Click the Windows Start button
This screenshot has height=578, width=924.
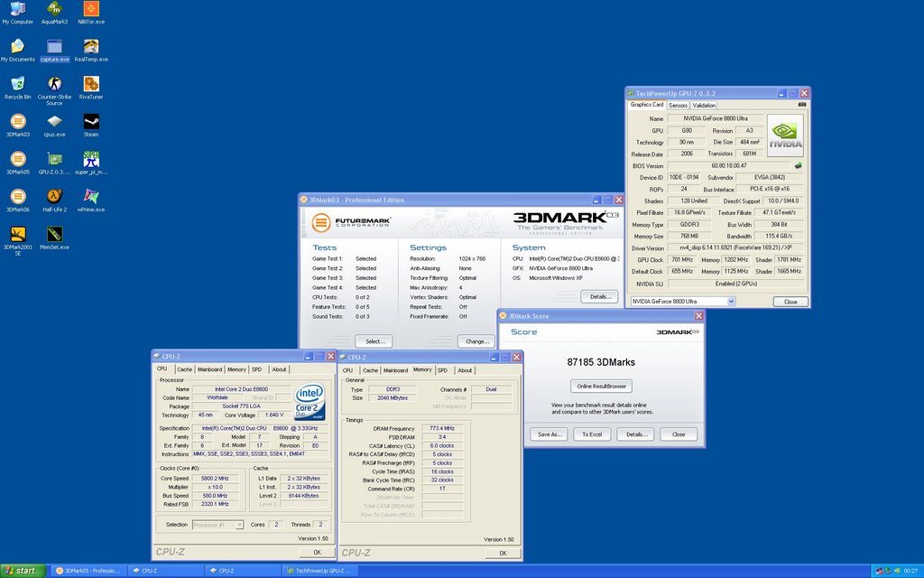click(x=23, y=571)
